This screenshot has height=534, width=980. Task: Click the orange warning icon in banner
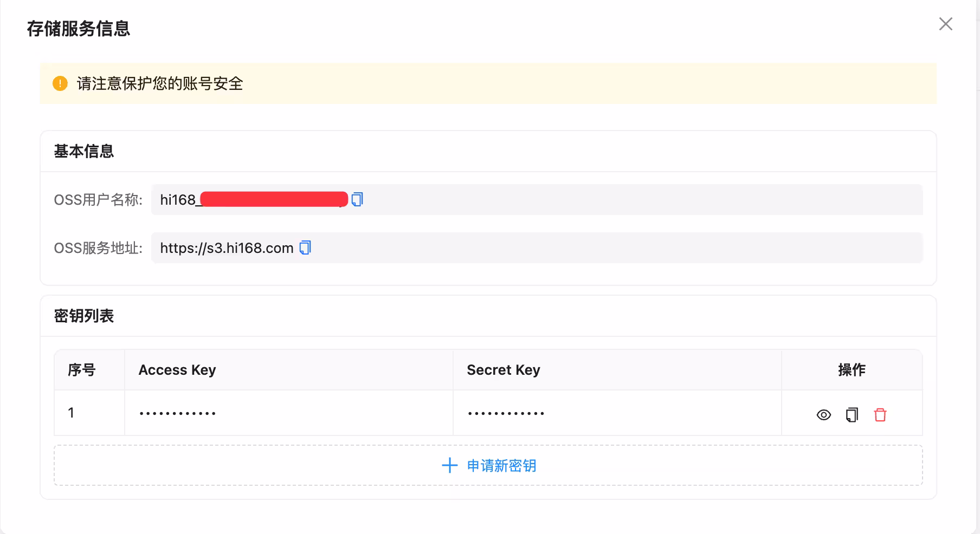(60, 83)
